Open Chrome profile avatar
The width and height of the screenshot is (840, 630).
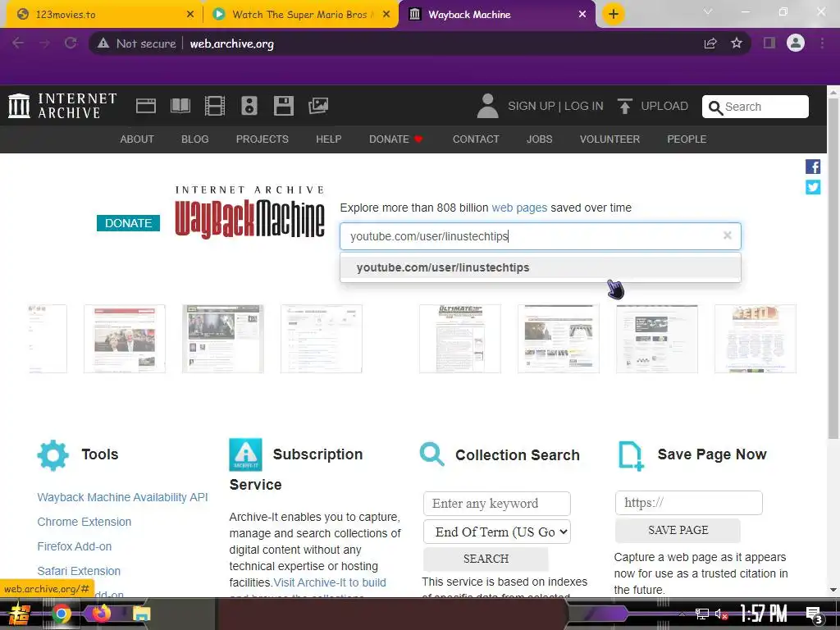(x=796, y=43)
